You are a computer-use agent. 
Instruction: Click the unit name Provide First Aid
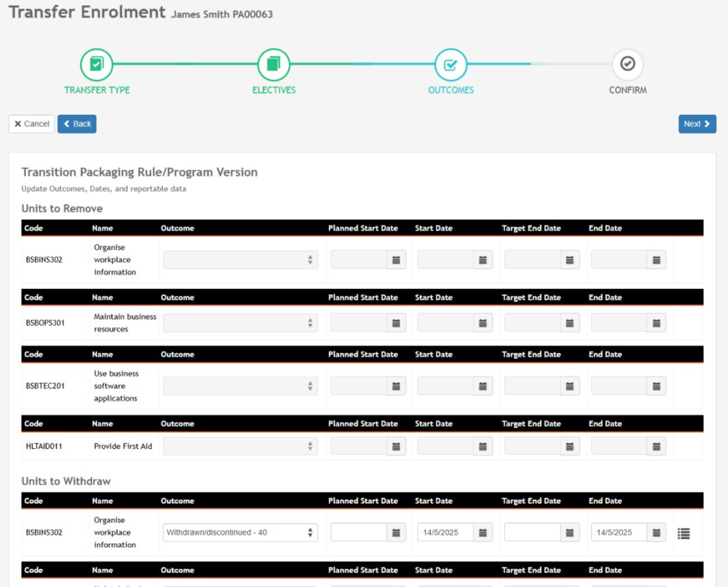(123, 447)
